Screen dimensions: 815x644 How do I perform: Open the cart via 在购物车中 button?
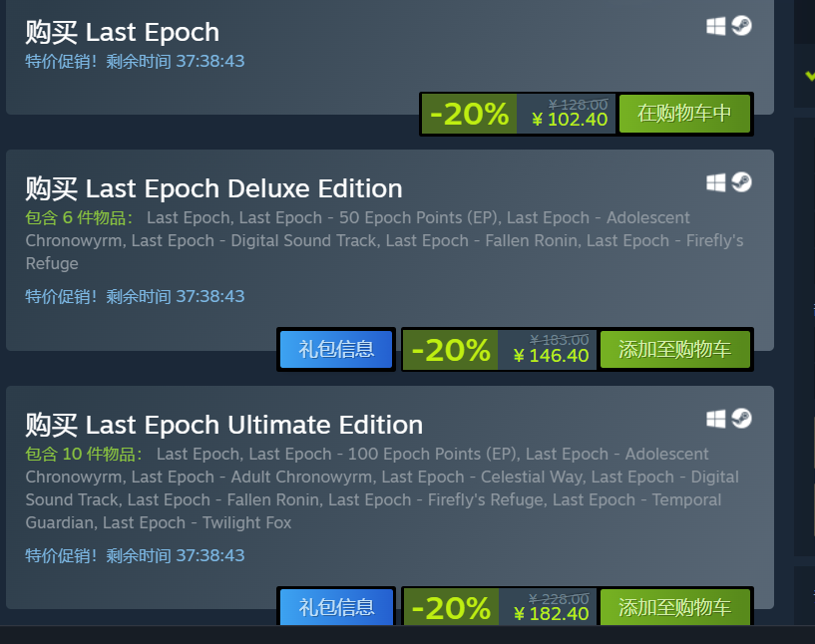coord(684,114)
